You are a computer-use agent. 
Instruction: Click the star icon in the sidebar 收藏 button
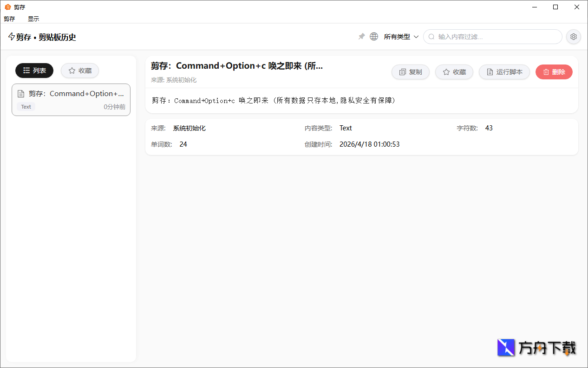pyautogui.click(x=72, y=71)
